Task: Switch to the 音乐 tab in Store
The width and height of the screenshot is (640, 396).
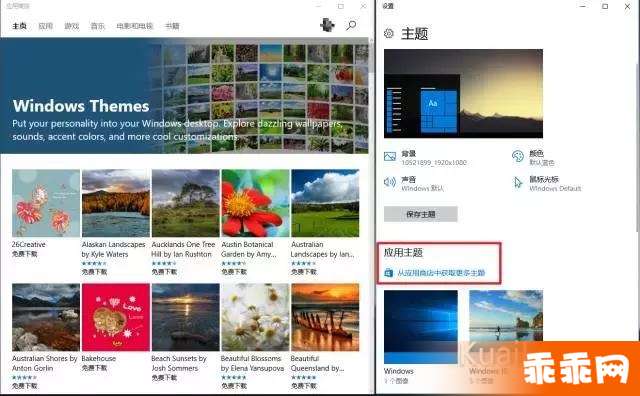Action: [x=98, y=26]
